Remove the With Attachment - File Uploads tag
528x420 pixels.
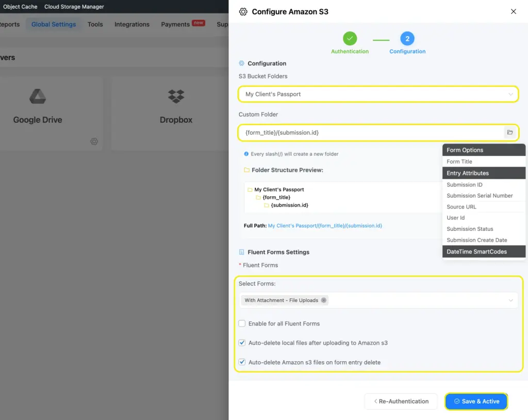click(x=324, y=300)
